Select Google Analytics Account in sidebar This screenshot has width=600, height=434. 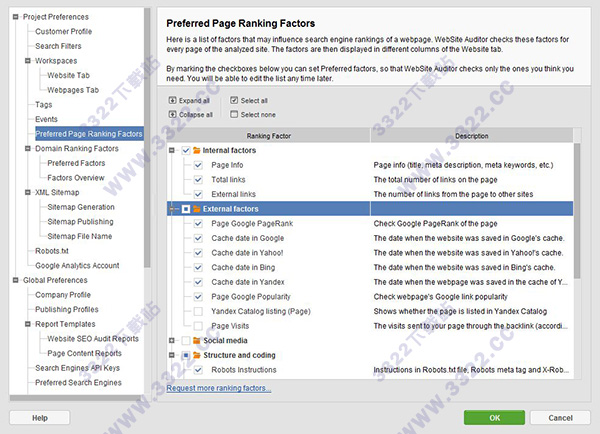[x=77, y=266]
